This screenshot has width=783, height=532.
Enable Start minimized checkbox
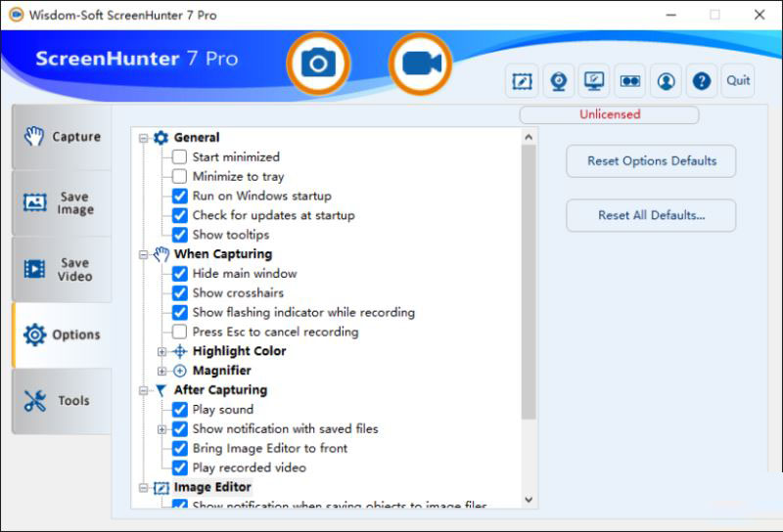179,156
